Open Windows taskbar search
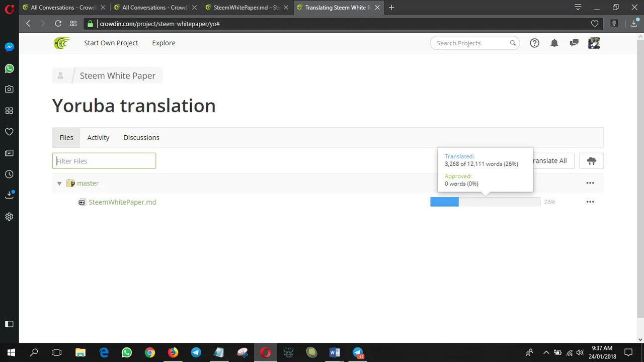Viewport: 644px width, 362px height. point(34,352)
